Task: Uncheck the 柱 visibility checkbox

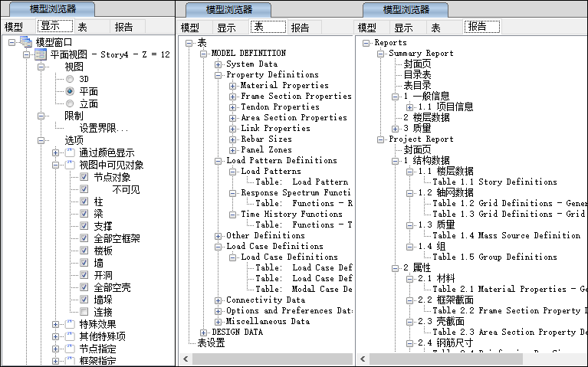Action: pos(84,202)
